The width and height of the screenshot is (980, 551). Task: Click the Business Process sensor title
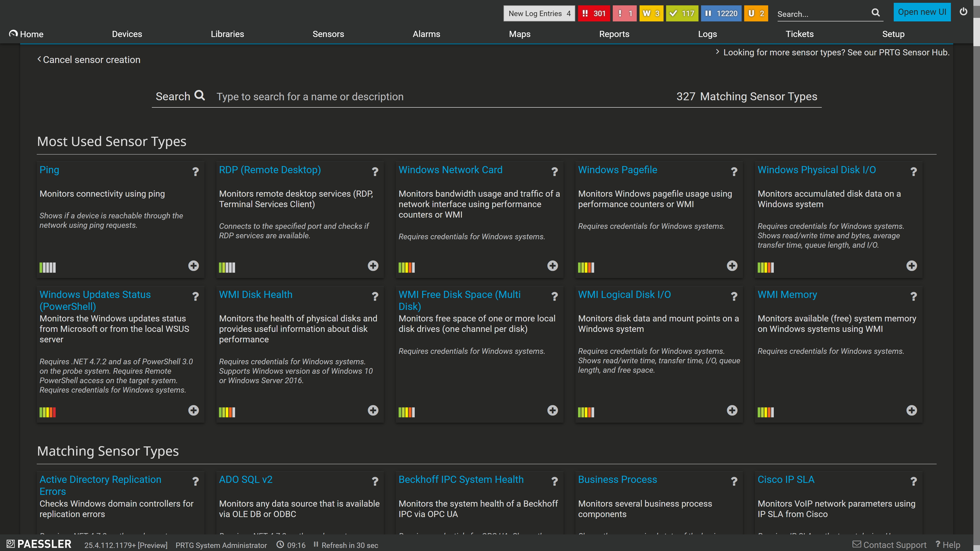tap(617, 480)
